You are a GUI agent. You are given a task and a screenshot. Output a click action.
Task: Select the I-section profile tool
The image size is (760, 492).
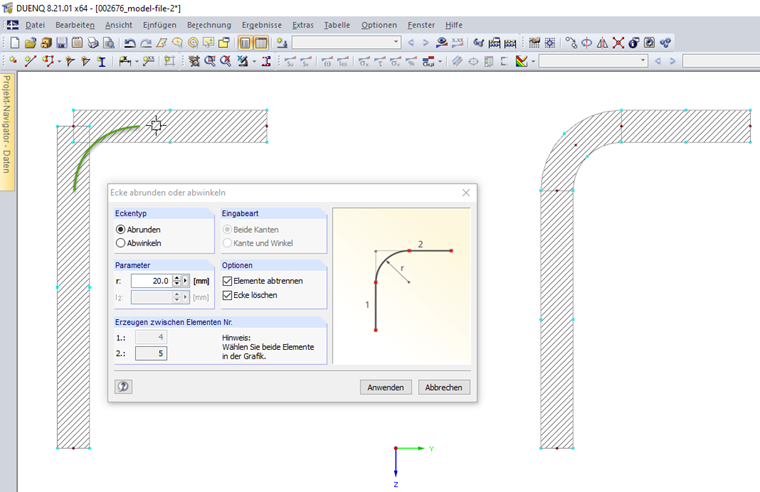pyautogui.click(x=101, y=61)
